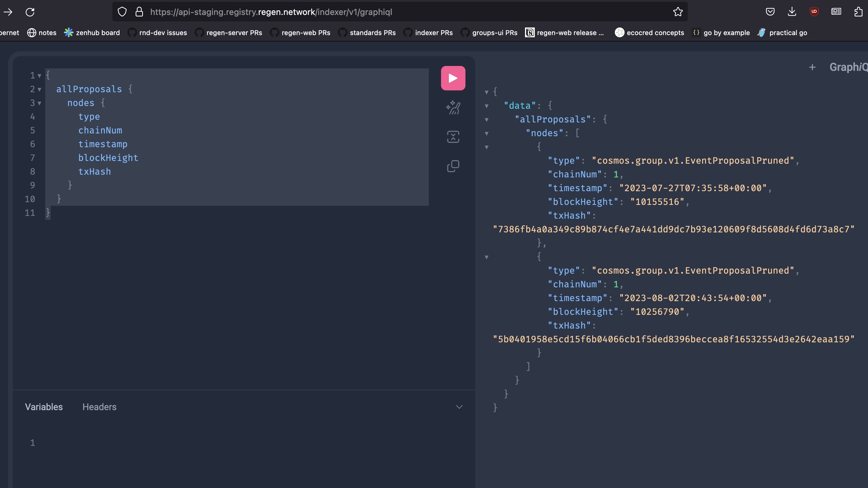The height and width of the screenshot is (488, 868).
Task: Open the Pocket save icon
Action: pyautogui.click(x=770, y=12)
